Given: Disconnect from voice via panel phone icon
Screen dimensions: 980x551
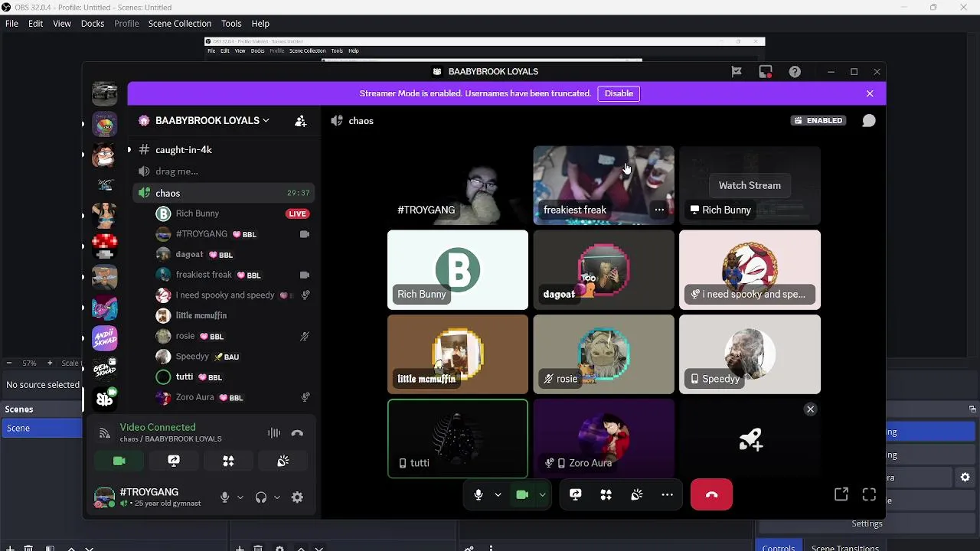Looking at the screenshot, I should [x=297, y=433].
